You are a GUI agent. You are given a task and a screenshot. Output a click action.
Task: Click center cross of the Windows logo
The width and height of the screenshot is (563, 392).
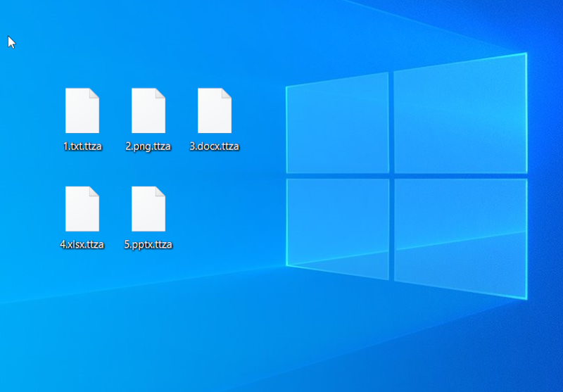pos(391,175)
